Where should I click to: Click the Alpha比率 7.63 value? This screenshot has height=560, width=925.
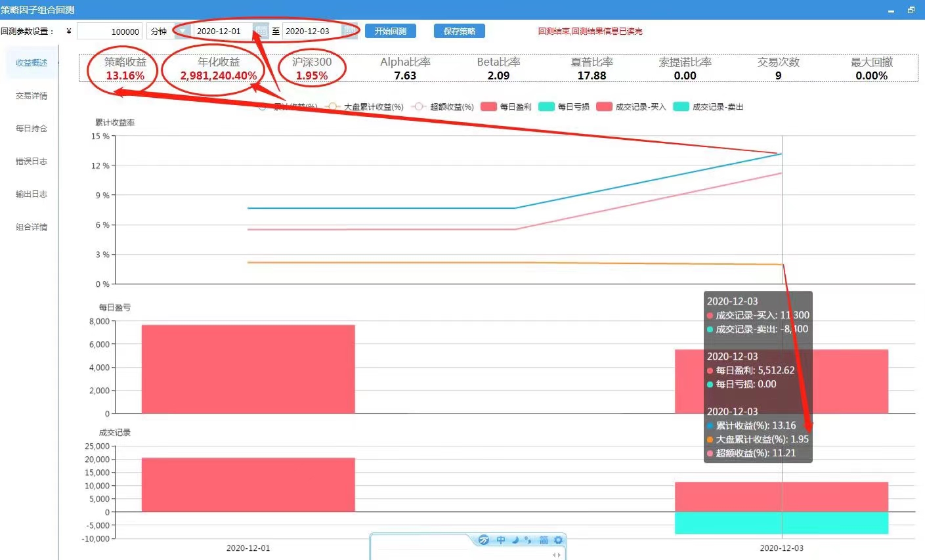tap(405, 75)
